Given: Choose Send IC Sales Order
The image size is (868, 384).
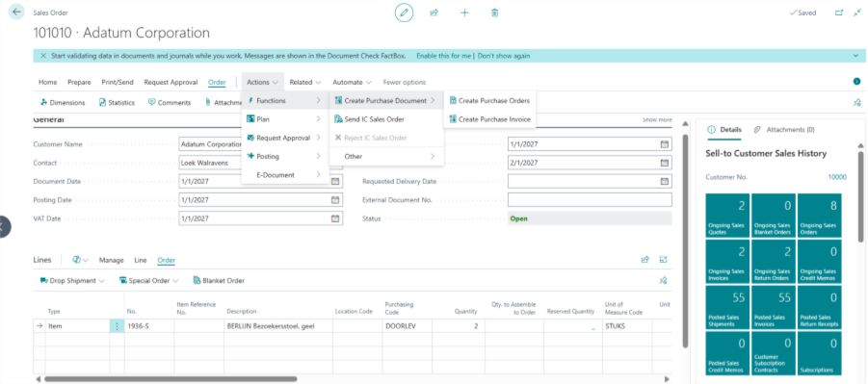Looking at the screenshot, I should pyautogui.click(x=386, y=119).
